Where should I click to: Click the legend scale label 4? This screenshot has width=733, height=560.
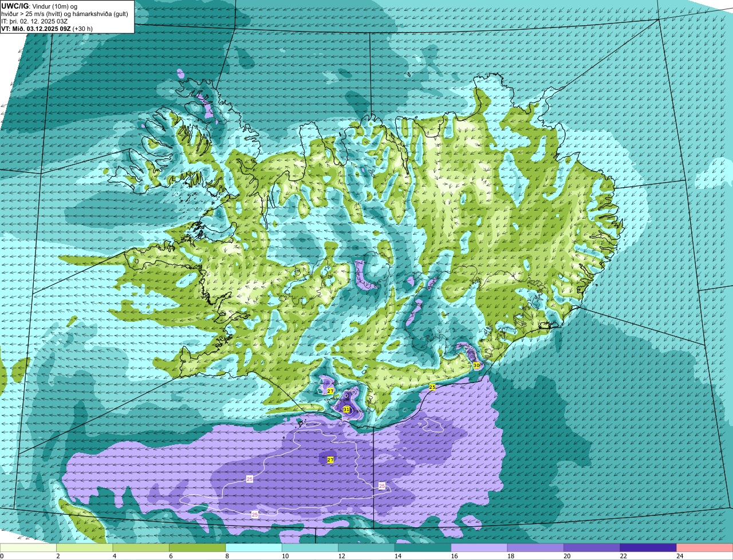coord(114,556)
